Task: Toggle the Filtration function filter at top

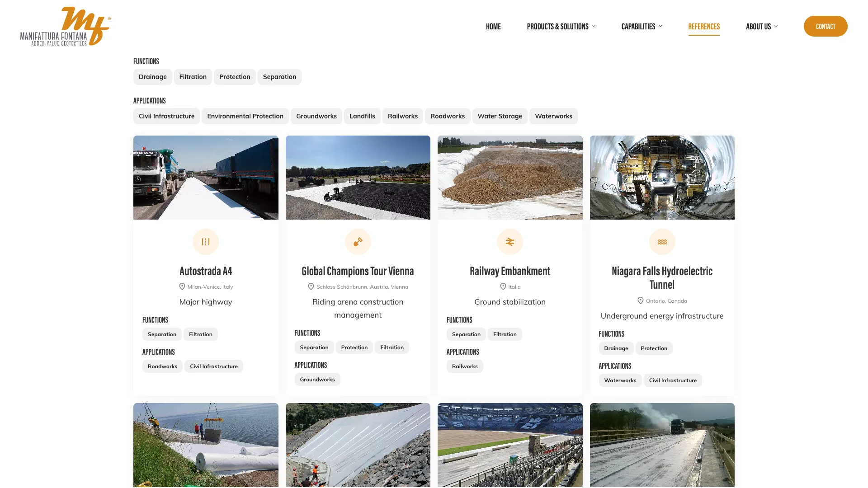Action: pos(193,77)
